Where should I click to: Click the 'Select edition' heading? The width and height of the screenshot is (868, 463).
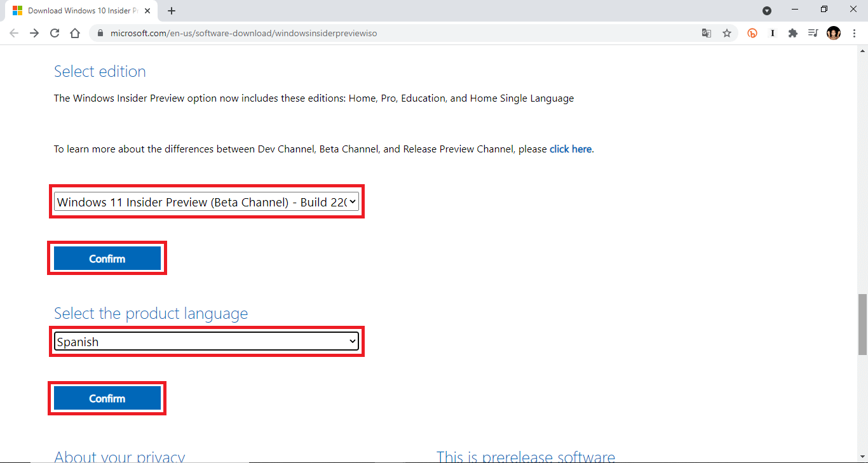coord(100,72)
